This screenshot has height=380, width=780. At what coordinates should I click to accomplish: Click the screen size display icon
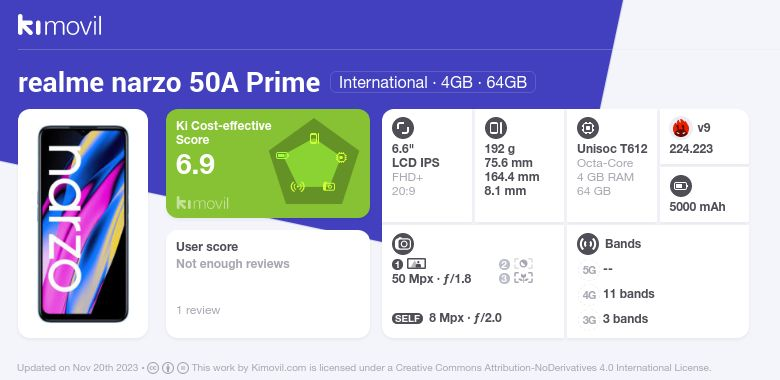point(402,128)
